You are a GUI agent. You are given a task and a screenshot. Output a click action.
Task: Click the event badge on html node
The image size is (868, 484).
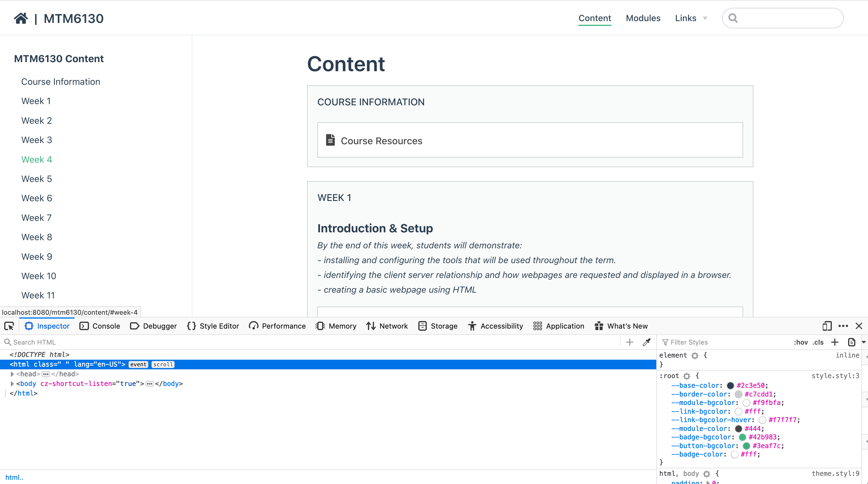(x=138, y=364)
